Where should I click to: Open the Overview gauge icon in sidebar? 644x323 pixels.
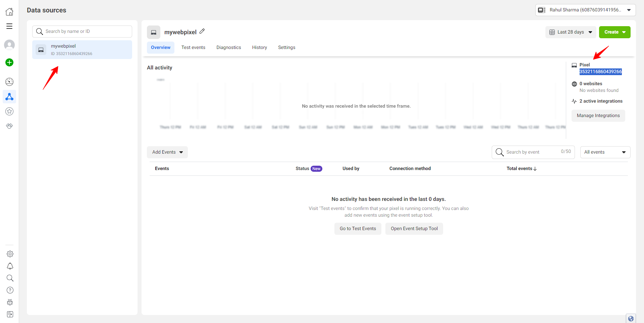point(9,82)
